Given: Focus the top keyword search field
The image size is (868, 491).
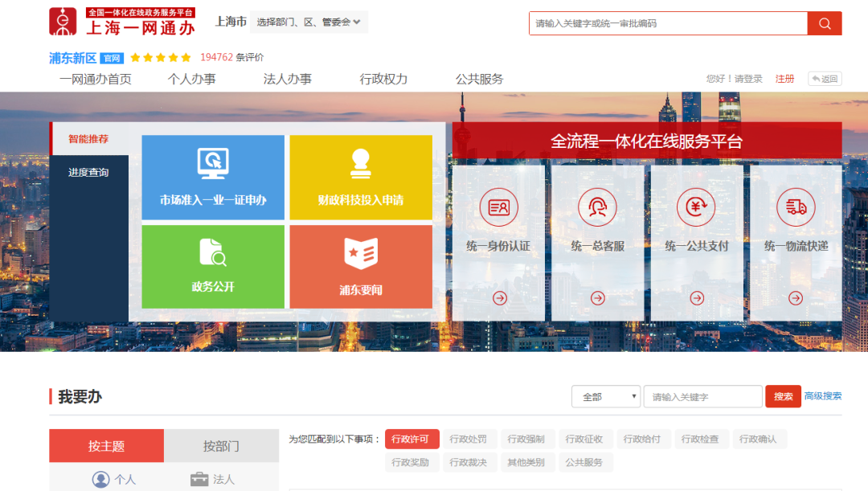Looking at the screenshot, I should (668, 23).
